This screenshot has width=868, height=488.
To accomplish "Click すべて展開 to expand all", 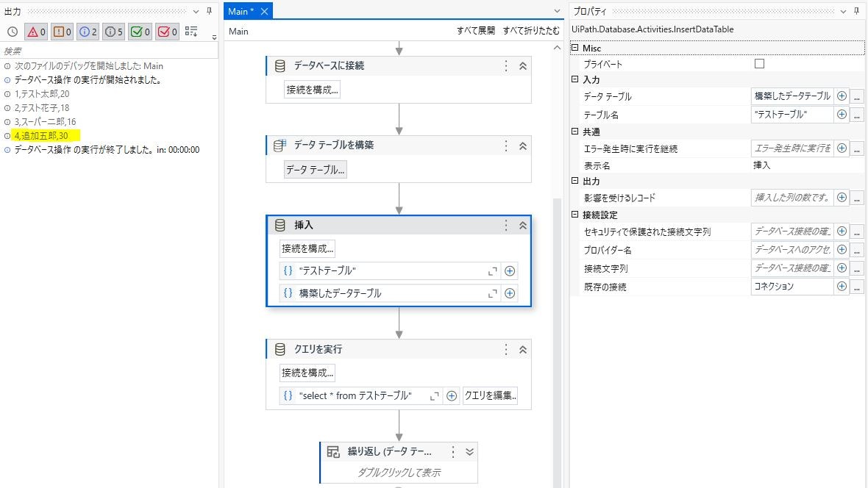I will click(475, 31).
